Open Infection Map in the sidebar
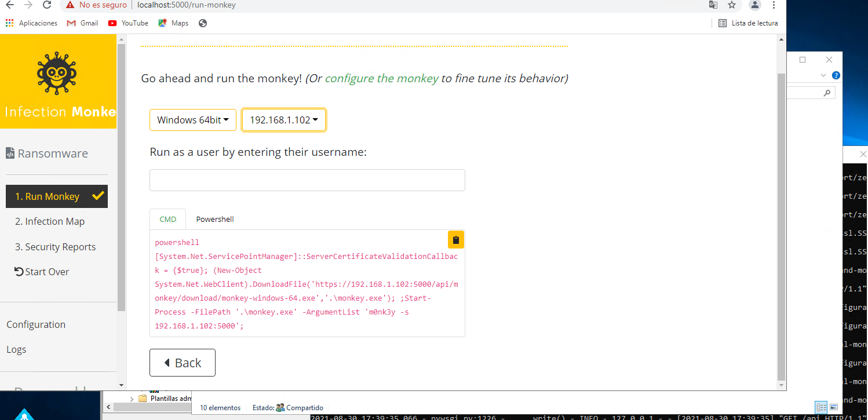 pos(50,221)
